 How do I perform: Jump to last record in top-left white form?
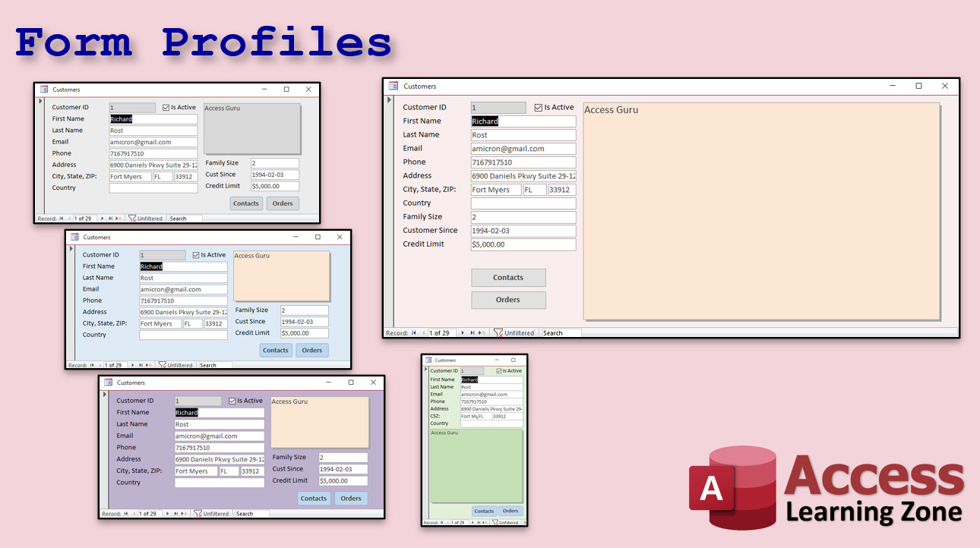coord(110,219)
